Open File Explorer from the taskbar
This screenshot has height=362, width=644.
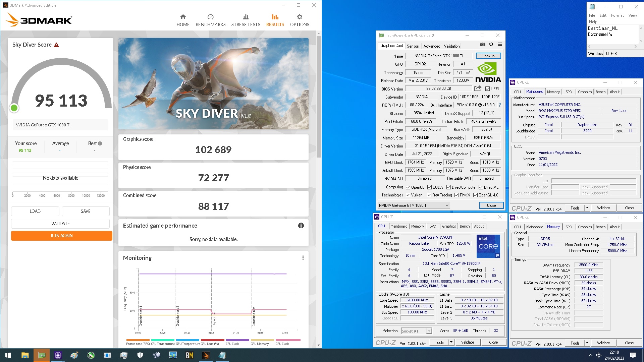point(25,355)
